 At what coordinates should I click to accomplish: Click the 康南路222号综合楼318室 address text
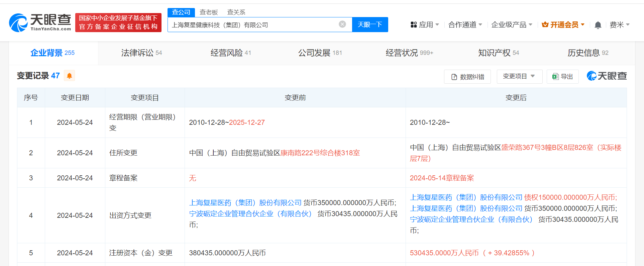pos(320,153)
